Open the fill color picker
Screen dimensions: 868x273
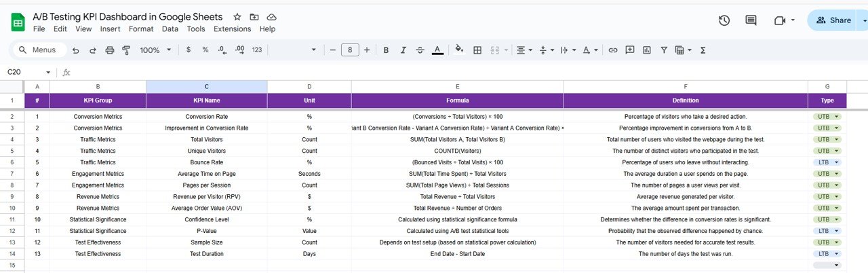click(459, 50)
